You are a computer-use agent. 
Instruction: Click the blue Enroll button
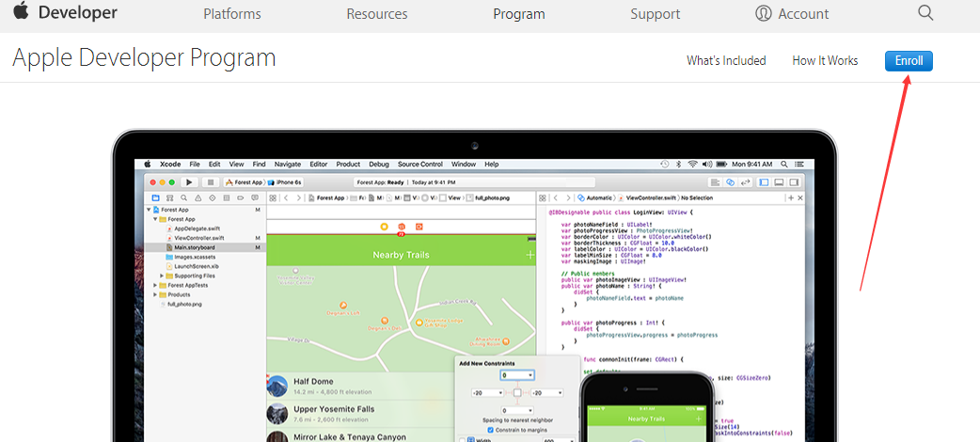(x=909, y=60)
